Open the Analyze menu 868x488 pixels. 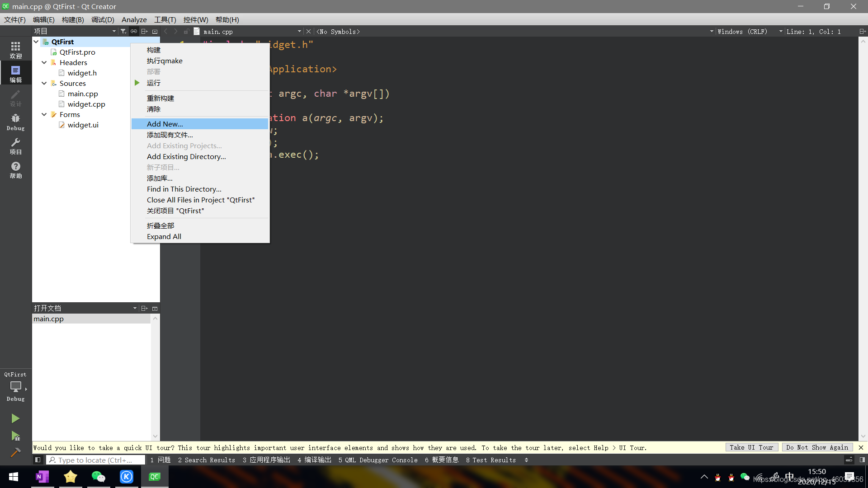[134, 19]
